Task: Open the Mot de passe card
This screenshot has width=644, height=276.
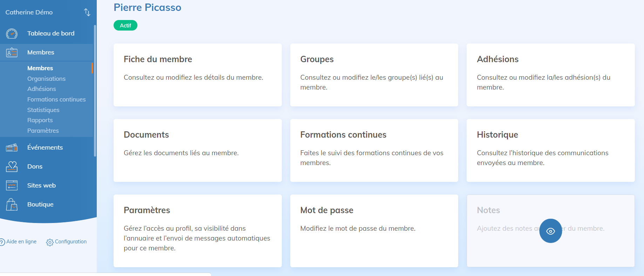Action: (x=374, y=231)
